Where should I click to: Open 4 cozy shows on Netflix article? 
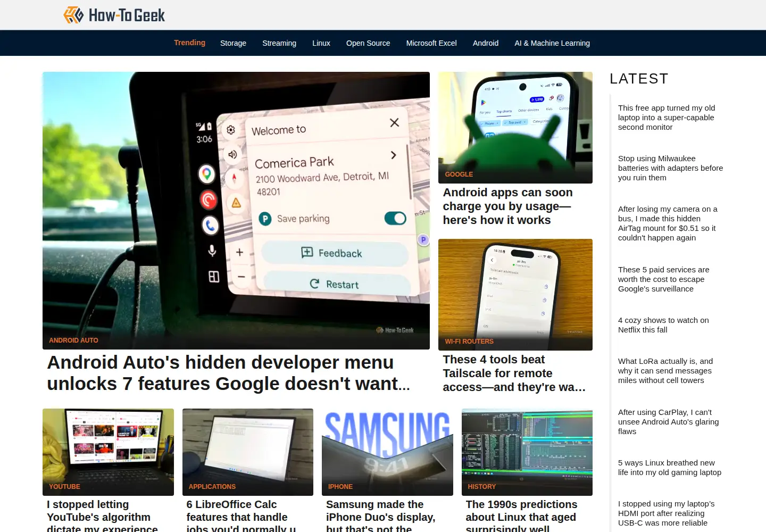pyautogui.click(x=663, y=325)
